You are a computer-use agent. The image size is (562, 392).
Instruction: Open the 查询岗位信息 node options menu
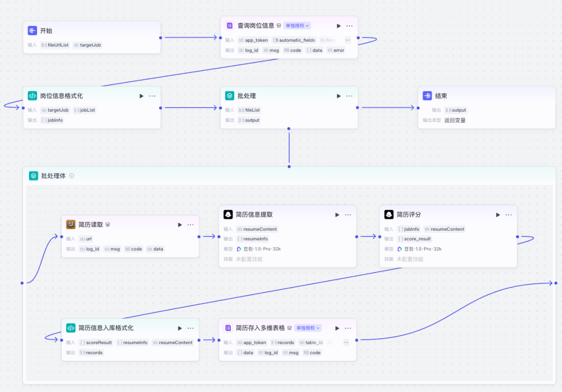[350, 26]
